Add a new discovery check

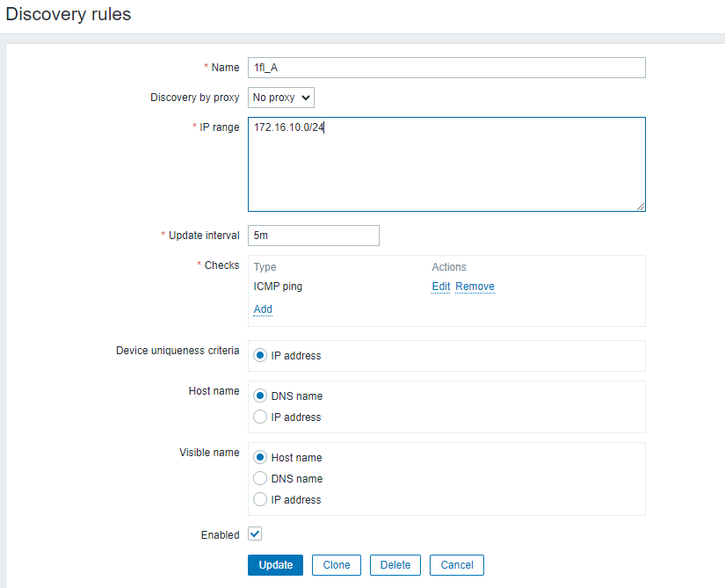coord(263,309)
